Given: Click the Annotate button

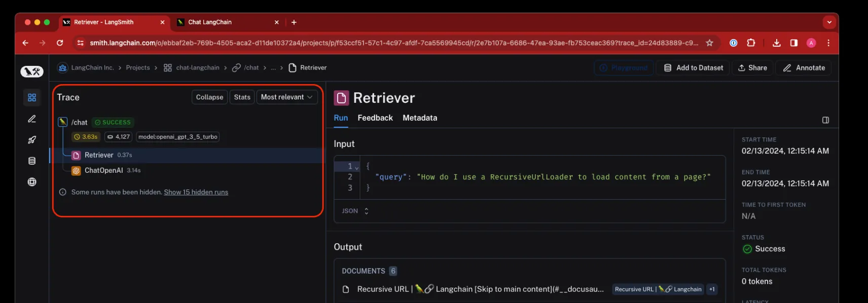Looking at the screenshot, I should point(804,68).
